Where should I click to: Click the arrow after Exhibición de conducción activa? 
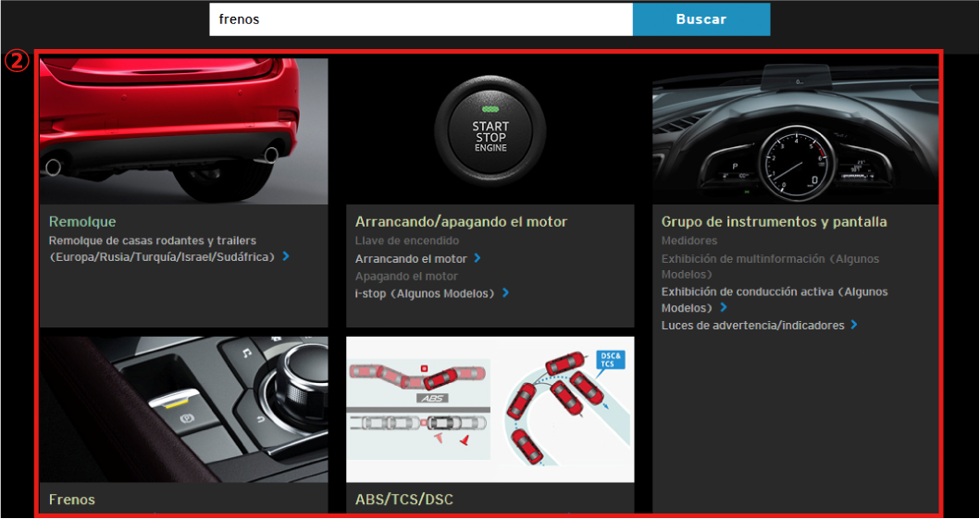(723, 308)
